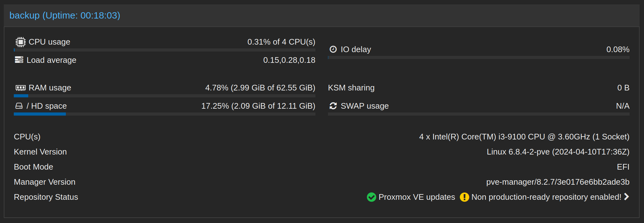The height and width of the screenshot is (223, 644).
Task: Click the HD space drive icon
Action: click(x=19, y=106)
